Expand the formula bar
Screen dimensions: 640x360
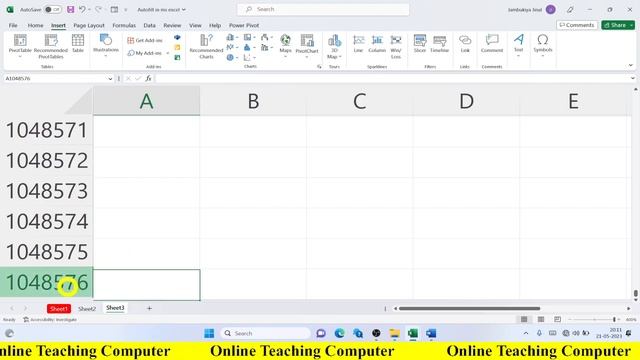(633, 78)
